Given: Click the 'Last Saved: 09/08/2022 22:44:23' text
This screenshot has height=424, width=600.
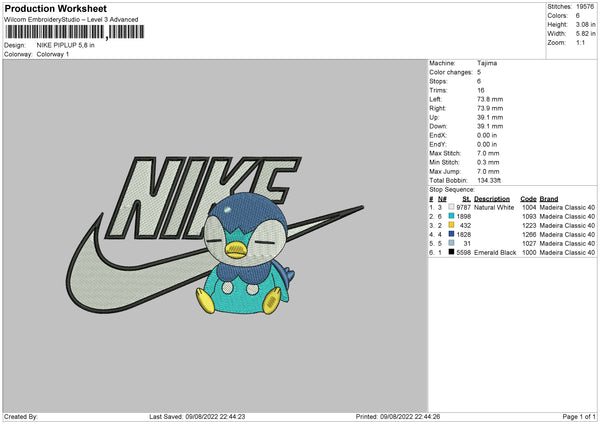Looking at the screenshot, I should click(x=197, y=417).
